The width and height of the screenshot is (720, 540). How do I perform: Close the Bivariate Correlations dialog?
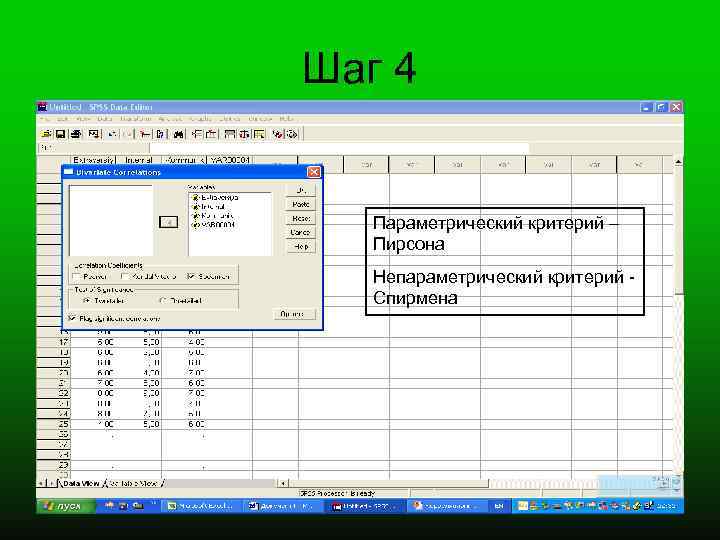click(x=314, y=172)
